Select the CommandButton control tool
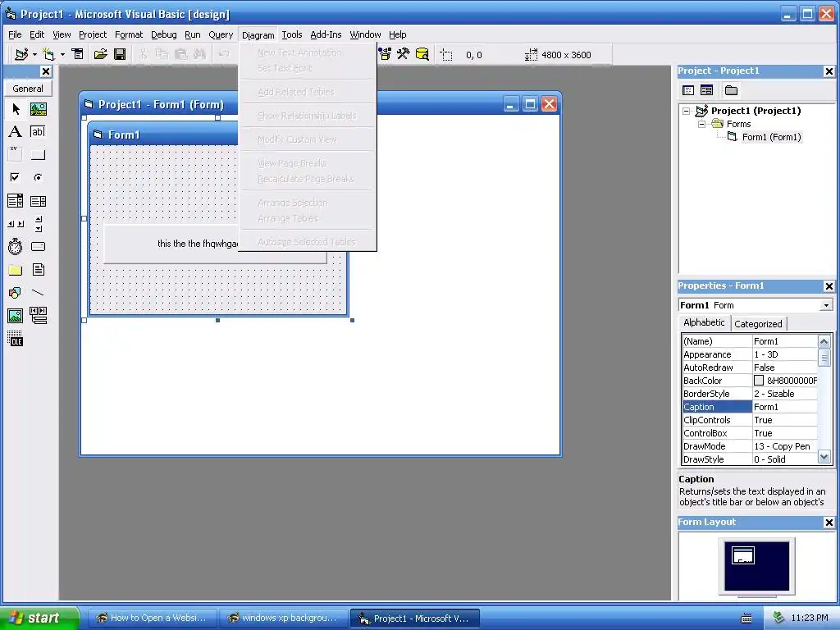840x630 pixels. tap(38, 155)
